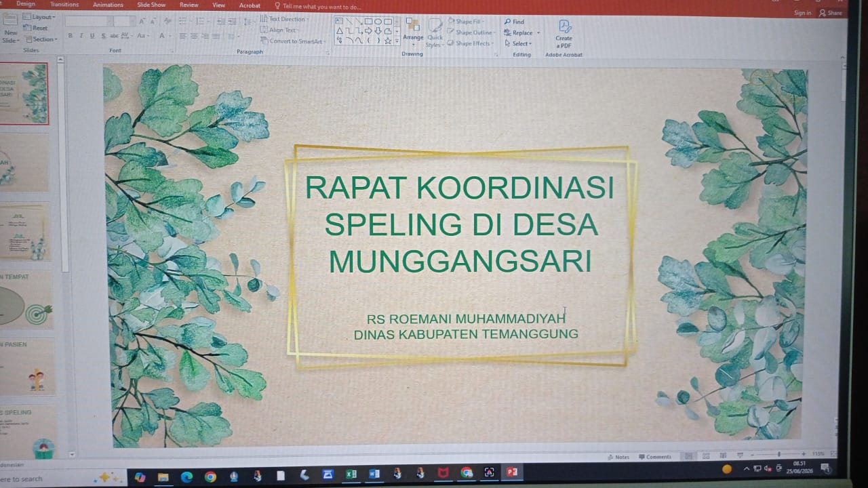
Task: Decrease the list indent level
Action: [221, 22]
